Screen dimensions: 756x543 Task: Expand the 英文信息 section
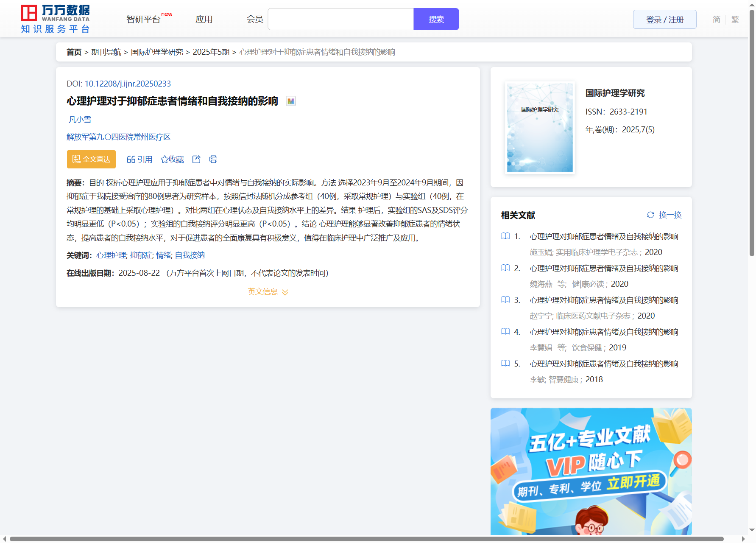pos(268,292)
